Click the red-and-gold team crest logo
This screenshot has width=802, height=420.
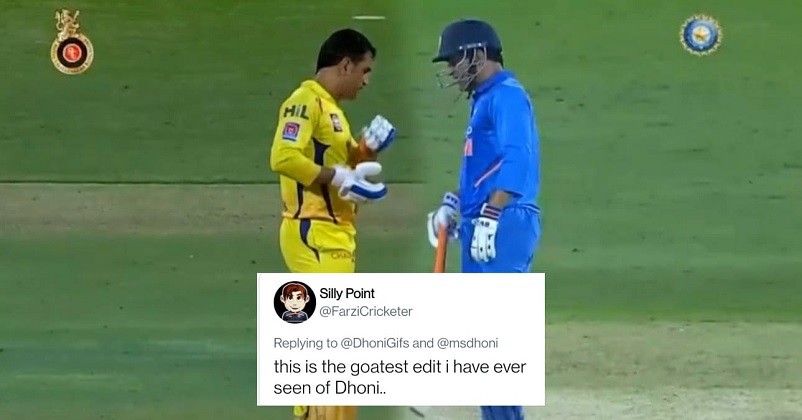72,42
